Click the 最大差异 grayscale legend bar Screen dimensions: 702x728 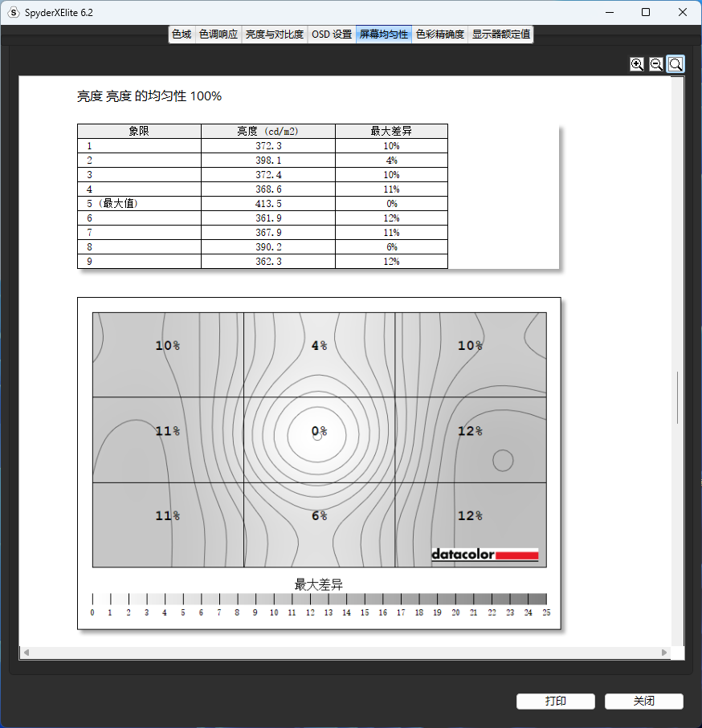coord(319,599)
